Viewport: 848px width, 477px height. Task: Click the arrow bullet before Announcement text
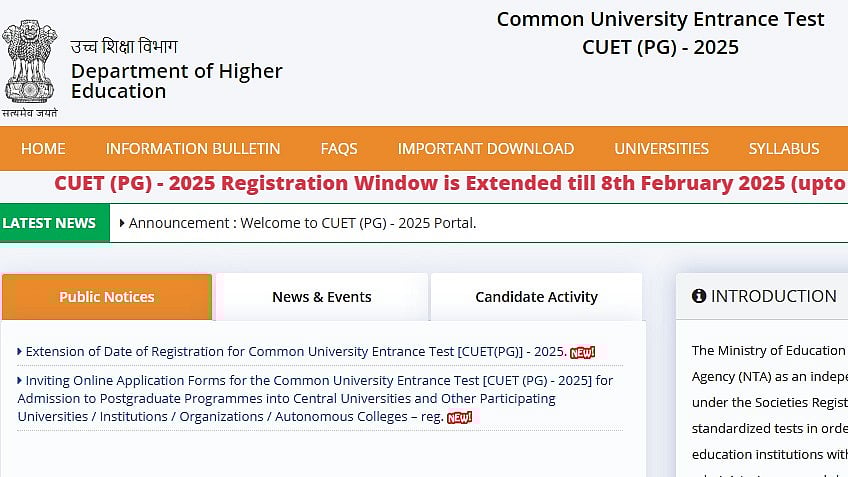point(122,223)
